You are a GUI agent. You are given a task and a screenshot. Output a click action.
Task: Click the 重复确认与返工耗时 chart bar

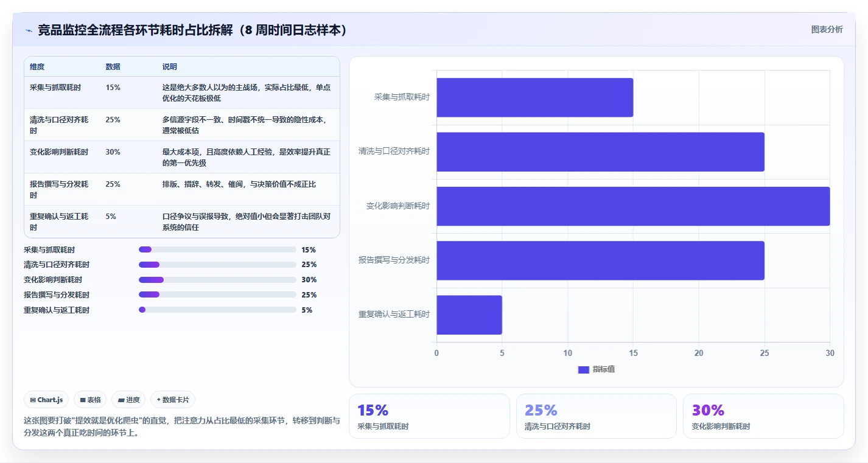coord(469,315)
